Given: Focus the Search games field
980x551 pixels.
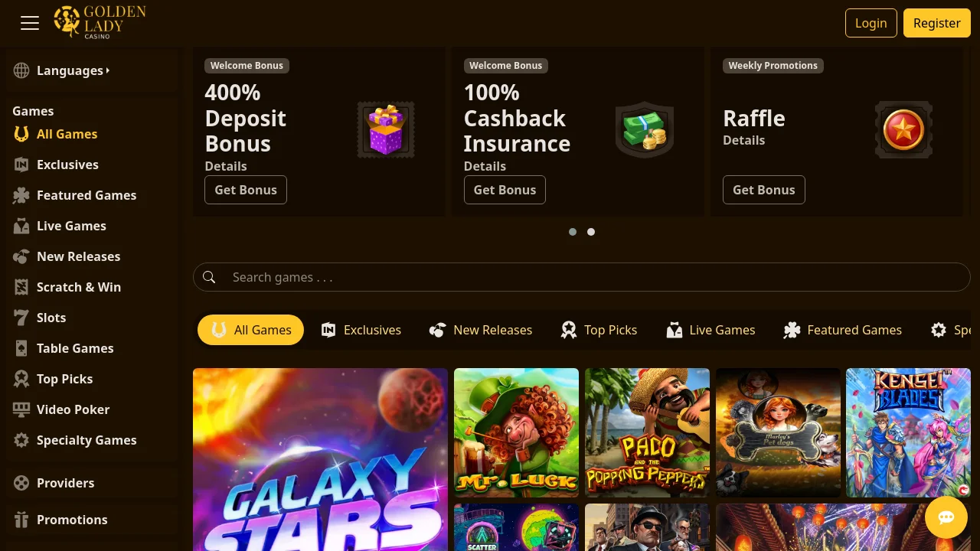Looking at the screenshot, I should coord(582,277).
